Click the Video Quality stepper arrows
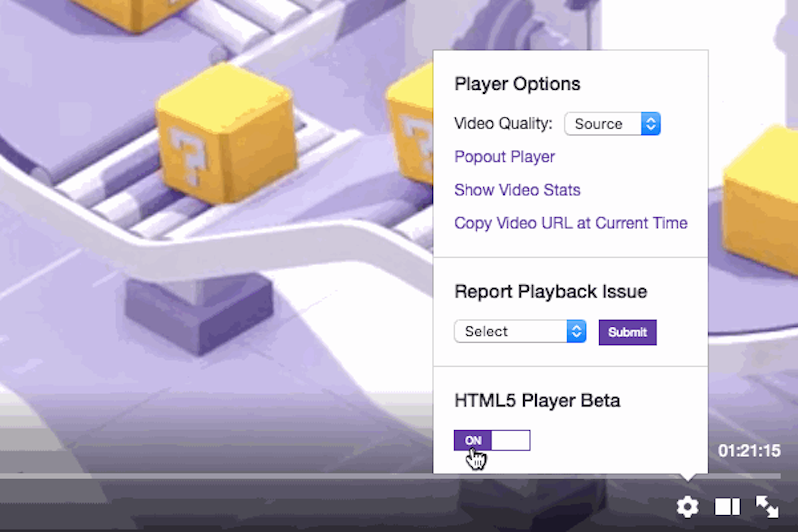The width and height of the screenshot is (798, 532). tap(651, 123)
